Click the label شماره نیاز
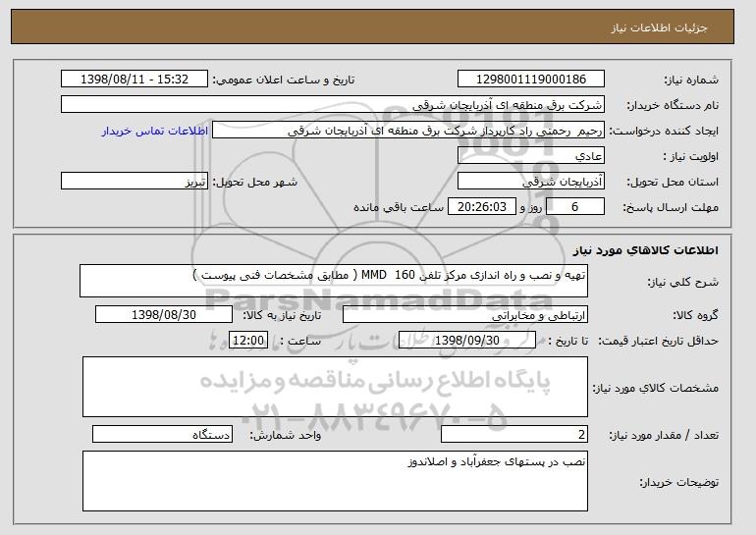 [691, 80]
